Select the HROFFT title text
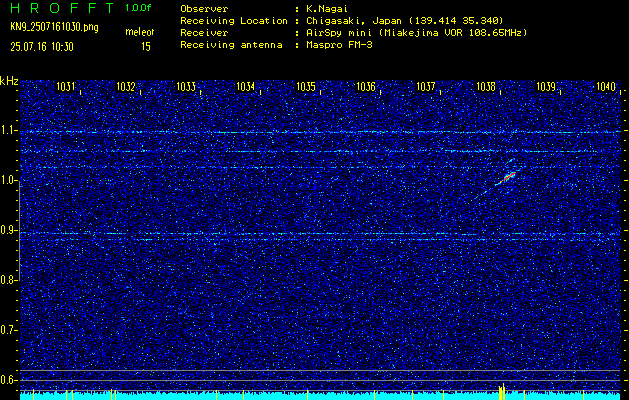Screen dimensions: 629x400 click(x=62, y=8)
